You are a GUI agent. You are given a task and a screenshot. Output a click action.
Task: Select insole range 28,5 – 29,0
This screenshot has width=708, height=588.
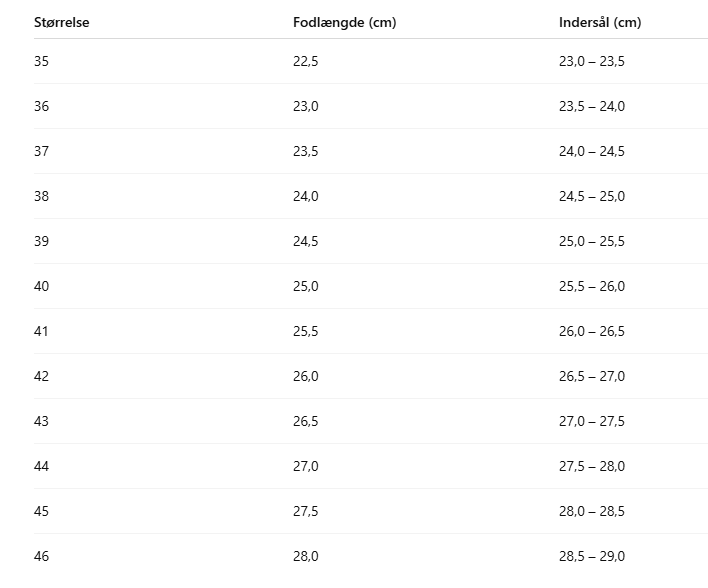pos(591,556)
